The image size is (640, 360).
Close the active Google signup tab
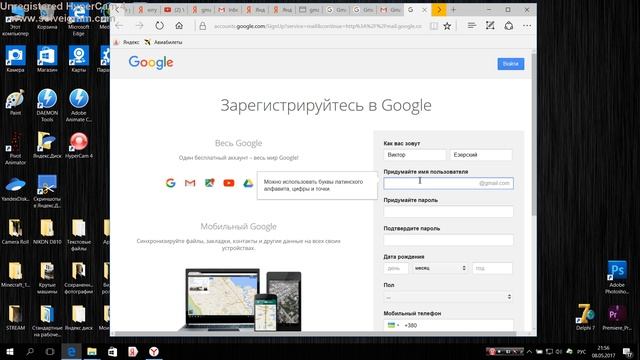click(x=424, y=10)
